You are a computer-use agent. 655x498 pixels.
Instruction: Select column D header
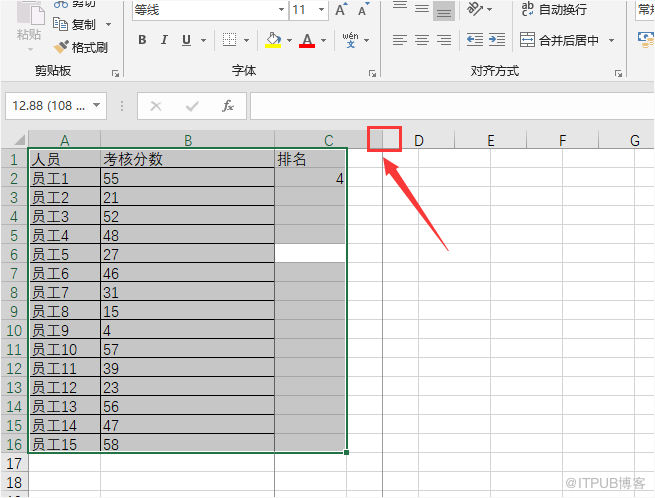pyautogui.click(x=419, y=140)
